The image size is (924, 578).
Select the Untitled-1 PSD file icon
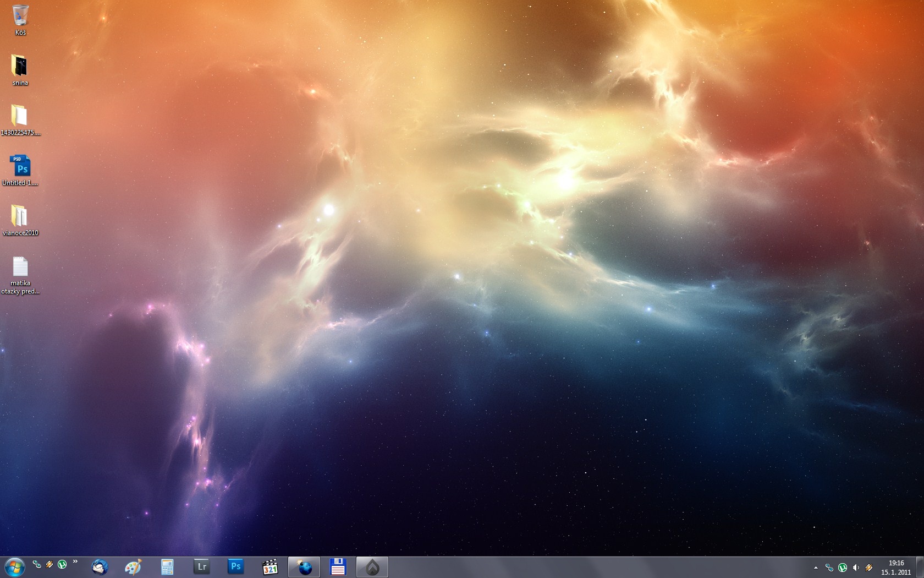tap(20, 170)
